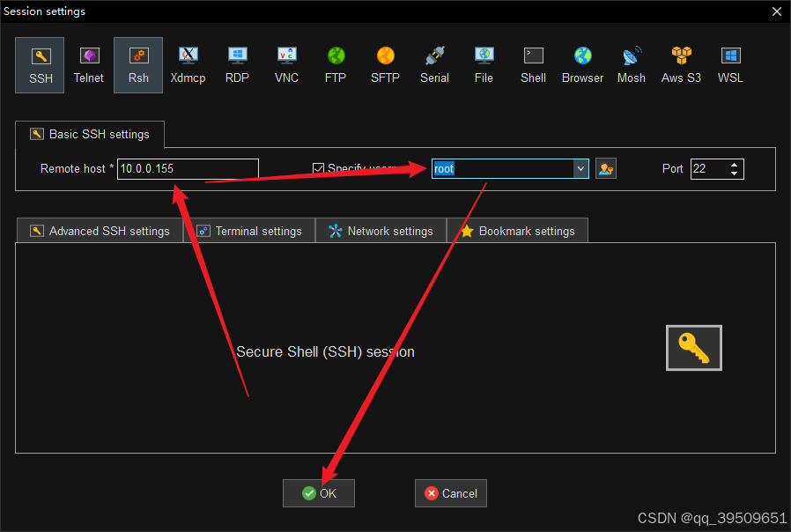The height and width of the screenshot is (532, 791).
Task: Click the Remote host input field
Action: tap(188, 168)
